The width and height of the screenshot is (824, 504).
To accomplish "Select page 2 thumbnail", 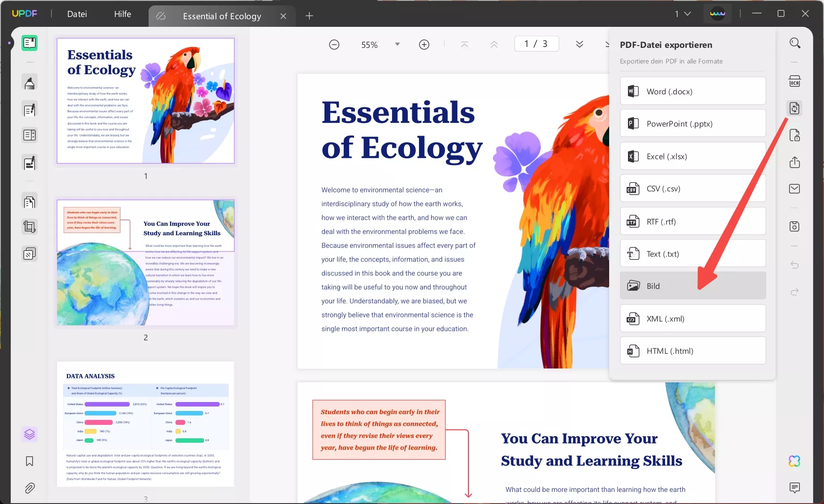I will coord(145,263).
